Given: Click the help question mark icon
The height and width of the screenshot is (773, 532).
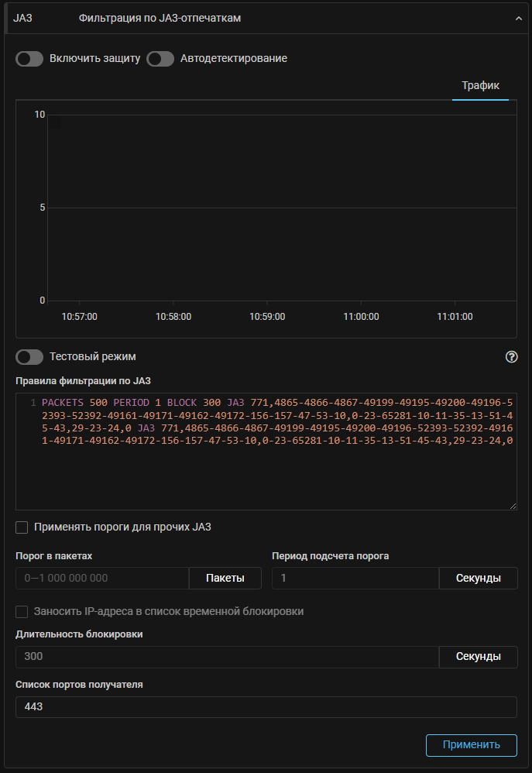Looking at the screenshot, I should point(511,357).
